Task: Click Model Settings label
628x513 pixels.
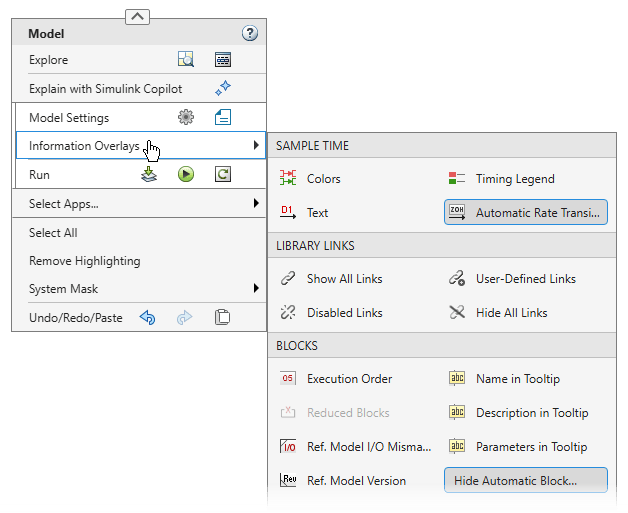Action: tap(69, 118)
